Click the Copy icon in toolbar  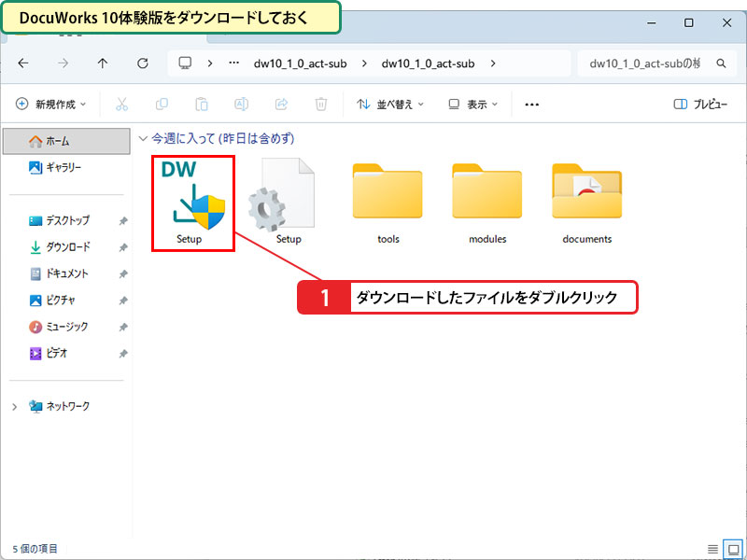(x=162, y=104)
